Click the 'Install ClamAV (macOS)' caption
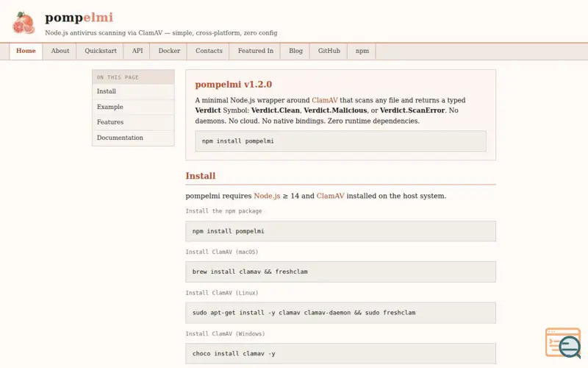Image resolution: width=588 pixels, height=368 pixels. (x=222, y=252)
